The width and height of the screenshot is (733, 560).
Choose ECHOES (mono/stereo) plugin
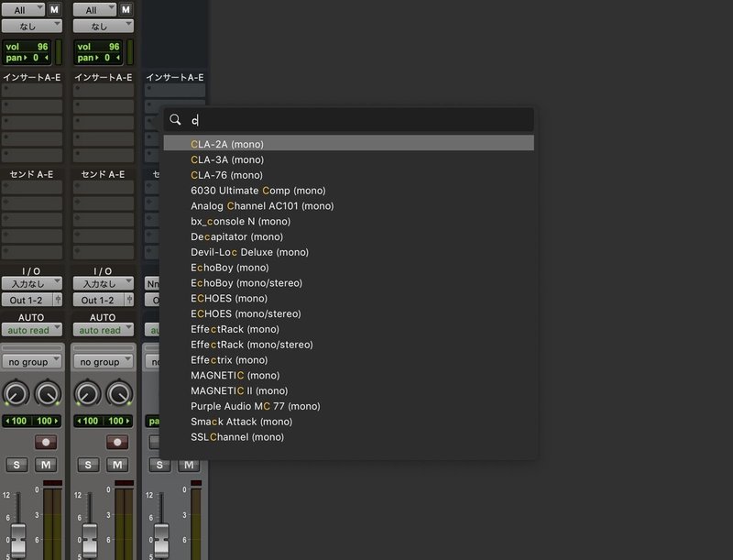coord(349,313)
